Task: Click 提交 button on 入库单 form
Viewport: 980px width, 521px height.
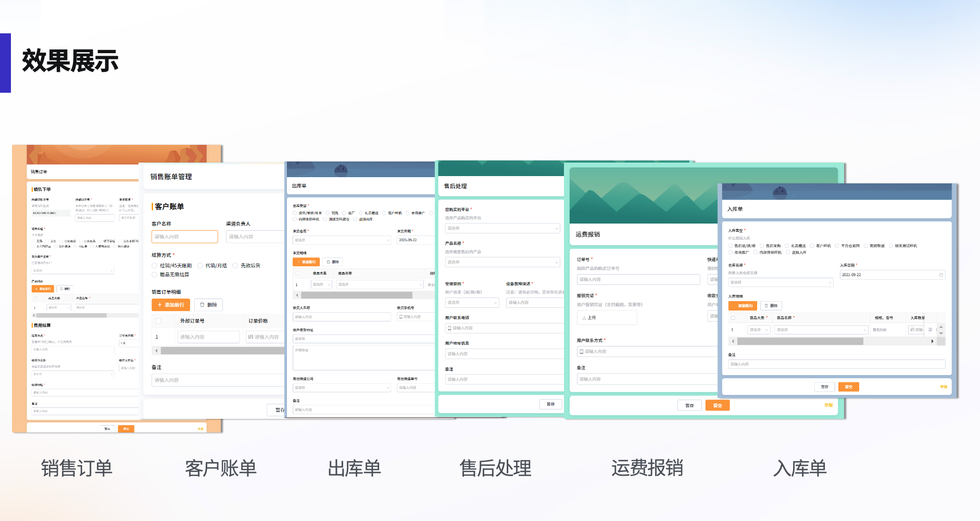Action: 848,387
